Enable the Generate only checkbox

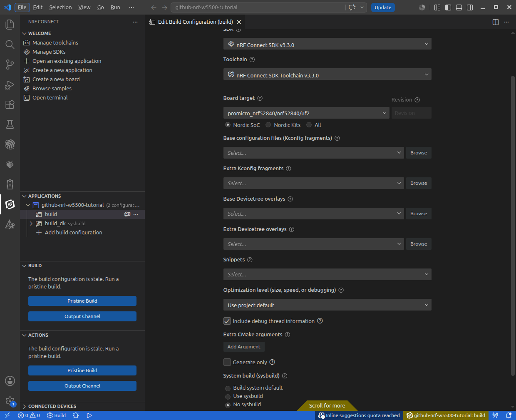tap(227, 362)
